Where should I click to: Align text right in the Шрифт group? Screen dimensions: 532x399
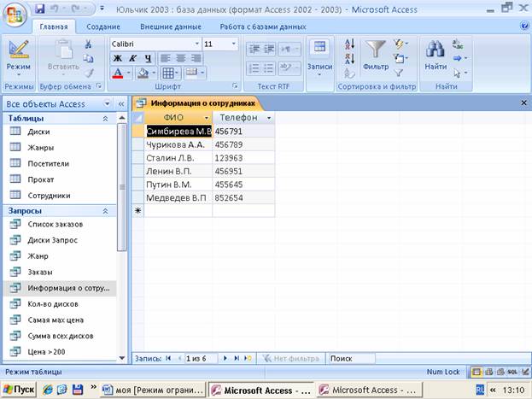(x=196, y=58)
